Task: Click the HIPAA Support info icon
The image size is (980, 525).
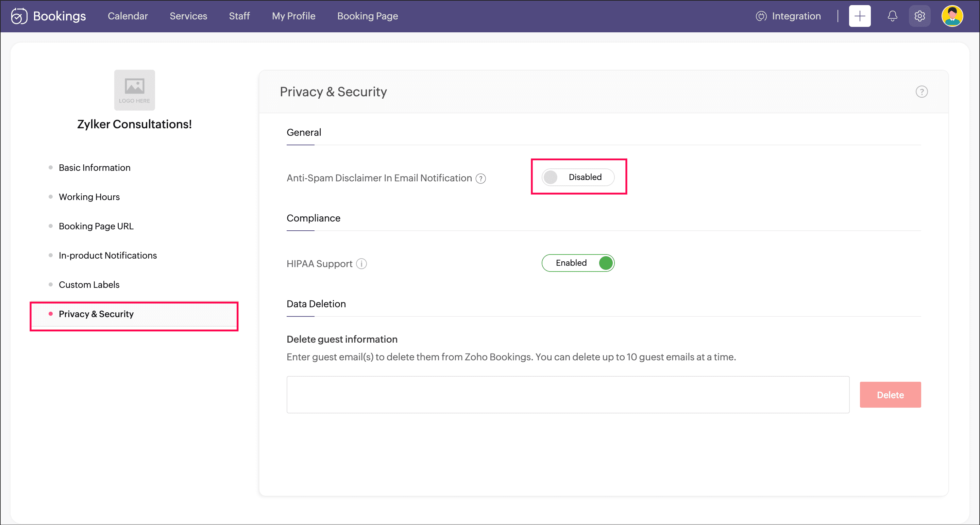Action: point(361,264)
